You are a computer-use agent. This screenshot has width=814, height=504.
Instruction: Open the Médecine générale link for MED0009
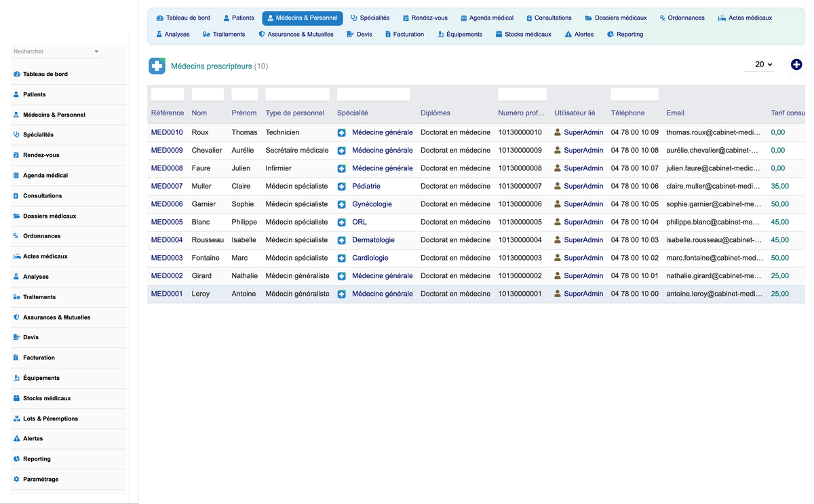[x=383, y=150]
